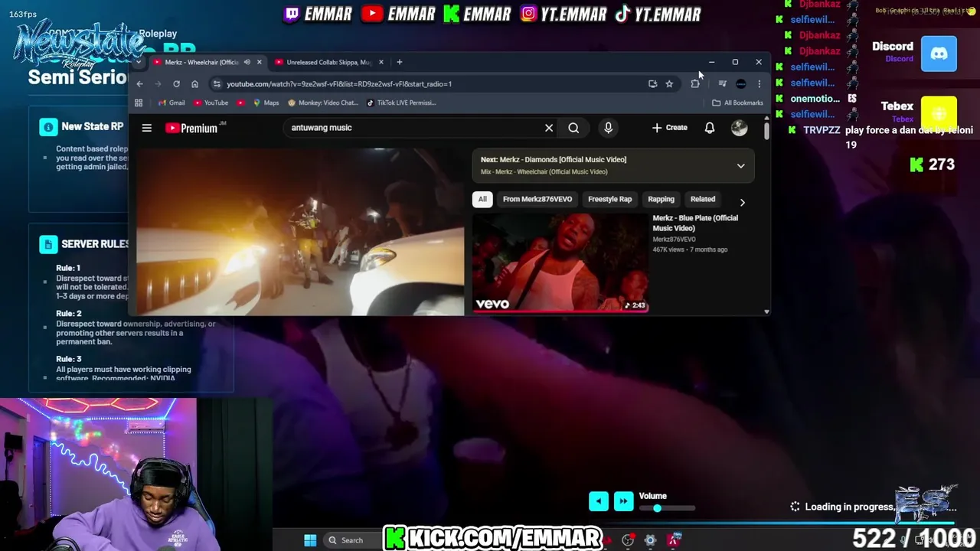Open the Tebex button on the loading screen
Screen dimensions: 980x551
click(939, 113)
